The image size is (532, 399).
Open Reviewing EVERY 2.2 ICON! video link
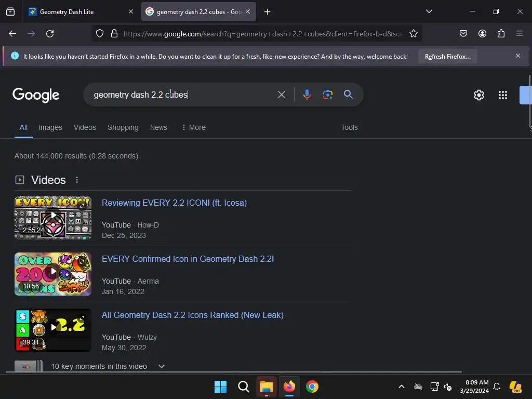click(174, 203)
